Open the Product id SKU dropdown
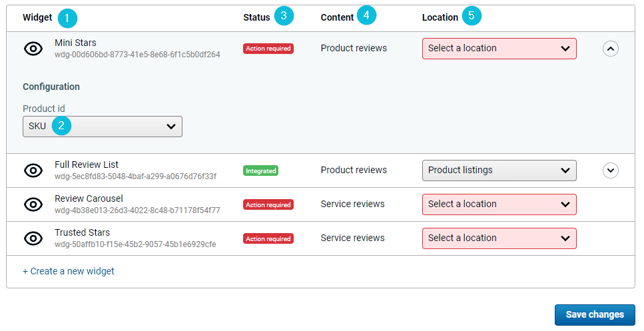The image size is (644, 331). pyautogui.click(x=103, y=127)
